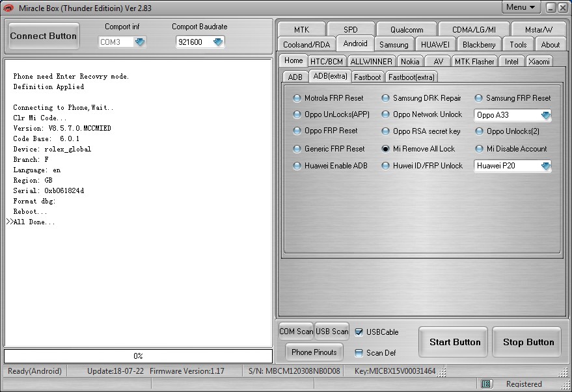
Task: Select the ADB(extra) tab
Action: pyautogui.click(x=330, y=76)
